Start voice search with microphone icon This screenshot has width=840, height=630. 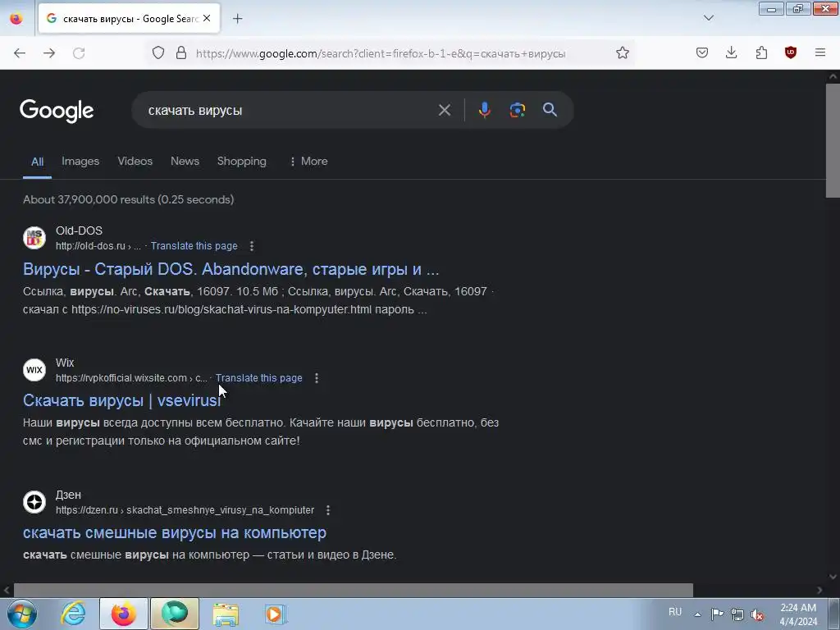point(484,110)
